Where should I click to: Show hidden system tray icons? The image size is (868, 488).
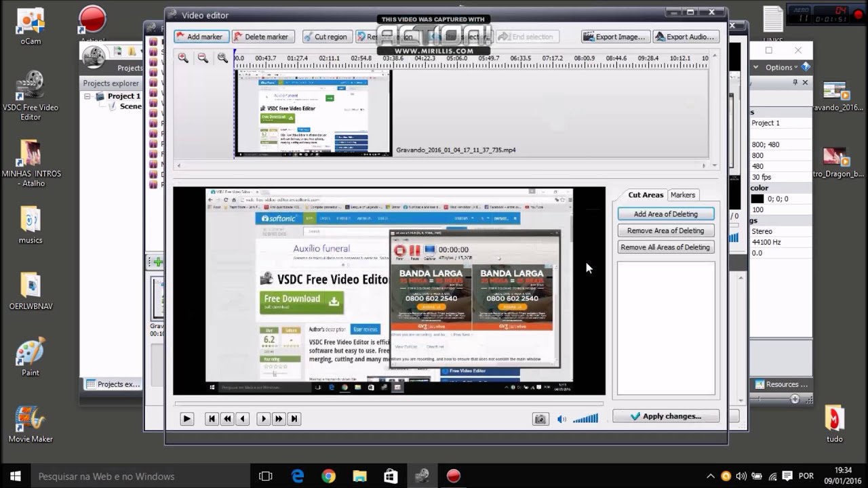[x=711, y=476]
